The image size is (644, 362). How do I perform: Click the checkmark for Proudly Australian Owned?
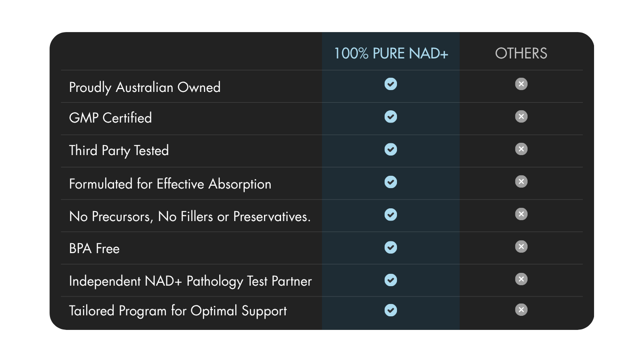tap(391, 84)
